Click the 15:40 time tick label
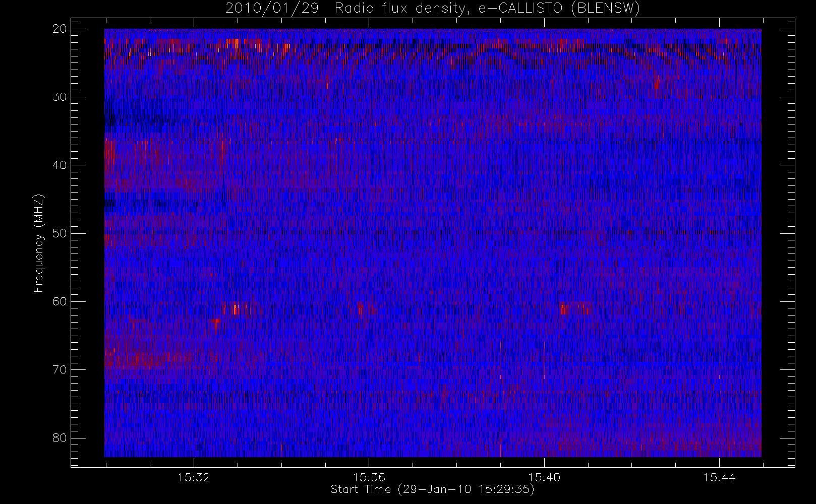Image resolution: width=816 pixels, height=504 pixels. point(544,477)
